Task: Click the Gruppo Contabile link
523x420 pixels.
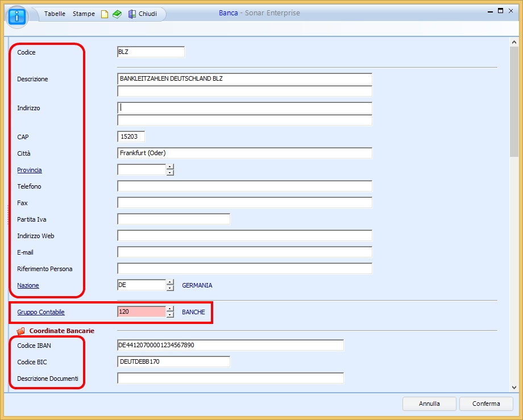Action: click(41, 312)
